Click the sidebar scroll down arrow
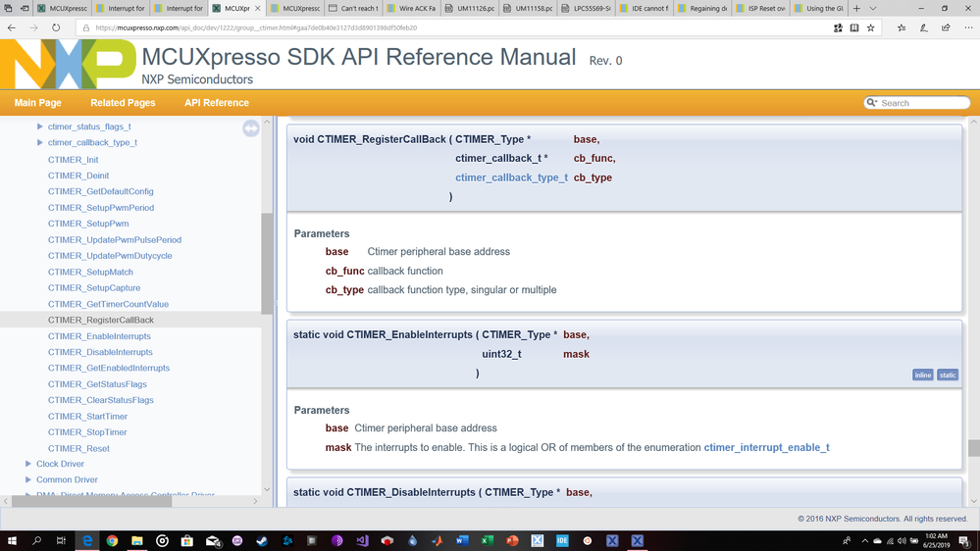The image size is (980, 551). click(x=267, y=489)
